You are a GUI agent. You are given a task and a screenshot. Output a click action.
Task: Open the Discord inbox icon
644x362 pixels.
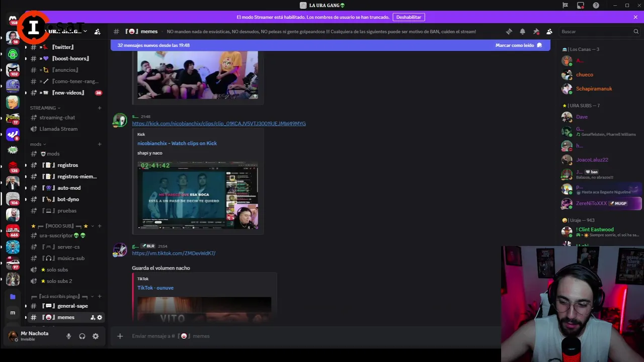pyautogui.click(x=581, y=5)
